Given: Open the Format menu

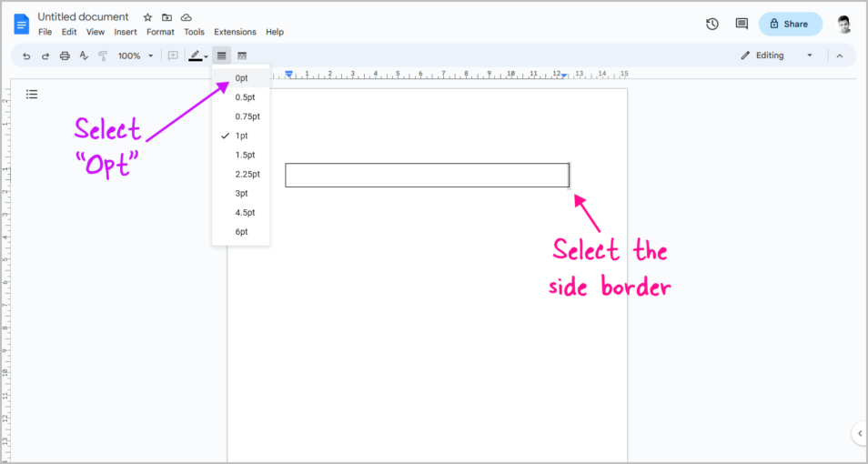Looking at the screenshot, I should [160, 32].
